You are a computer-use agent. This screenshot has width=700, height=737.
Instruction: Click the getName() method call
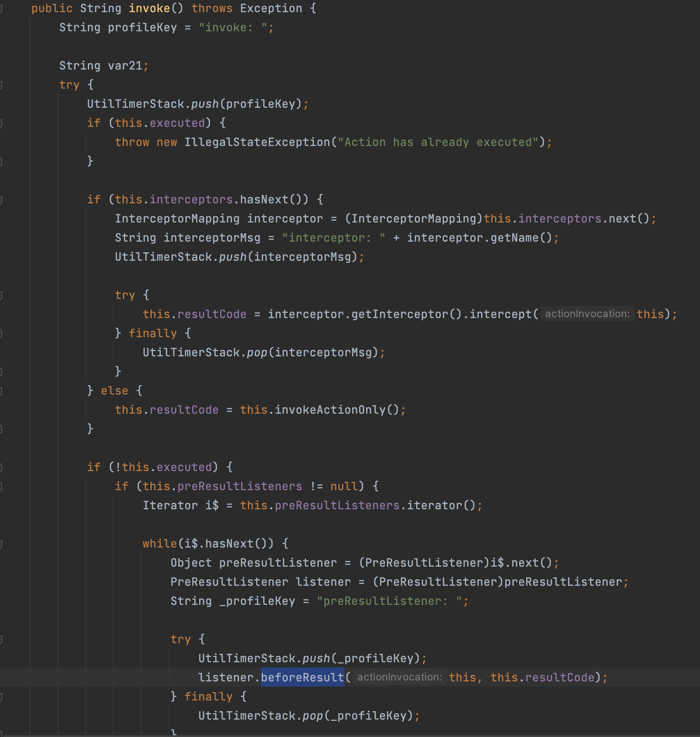[x=521, y=238]
